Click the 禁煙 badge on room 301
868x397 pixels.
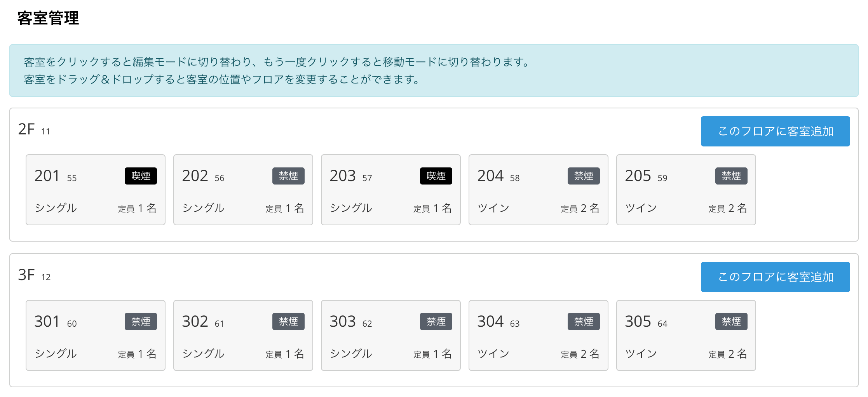click(141, 322)
